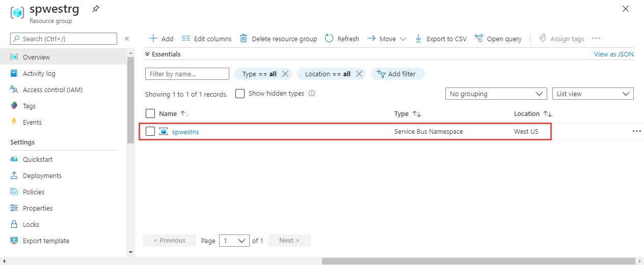
Task: Click the Show hidden types info icon
Action: pos(312,94)
